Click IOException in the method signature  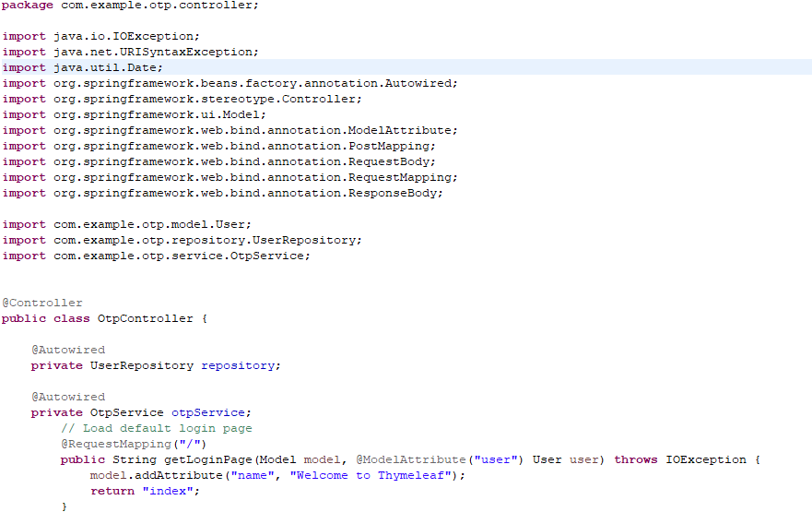coord(706,459)
